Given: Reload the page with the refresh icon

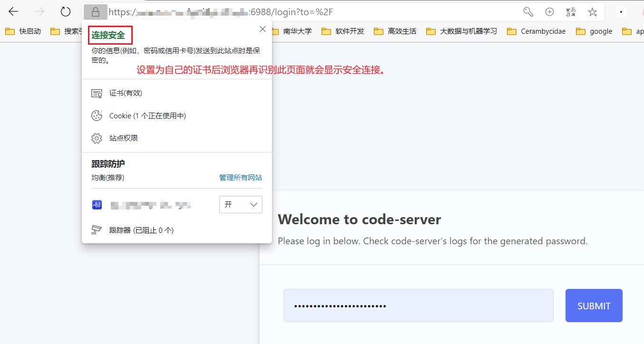Looking at the screenshot, I should click(x=66, y=12).
